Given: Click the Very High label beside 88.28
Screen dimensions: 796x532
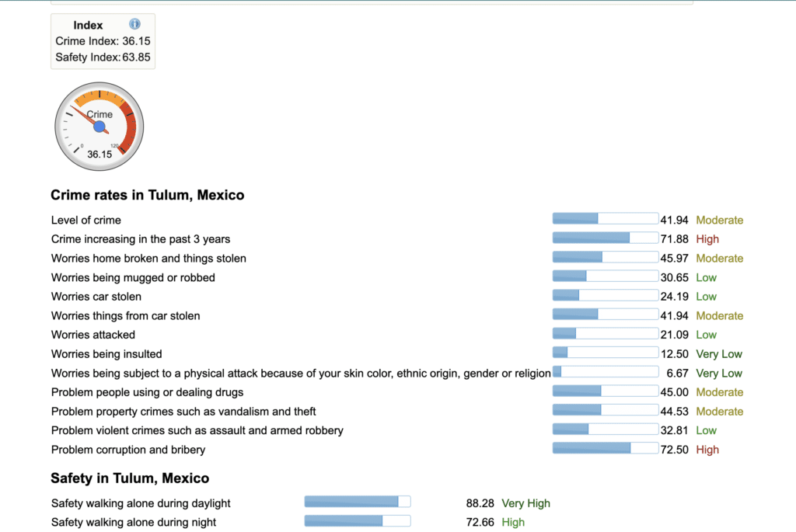Looking at the screenshot, I should 526,503.
